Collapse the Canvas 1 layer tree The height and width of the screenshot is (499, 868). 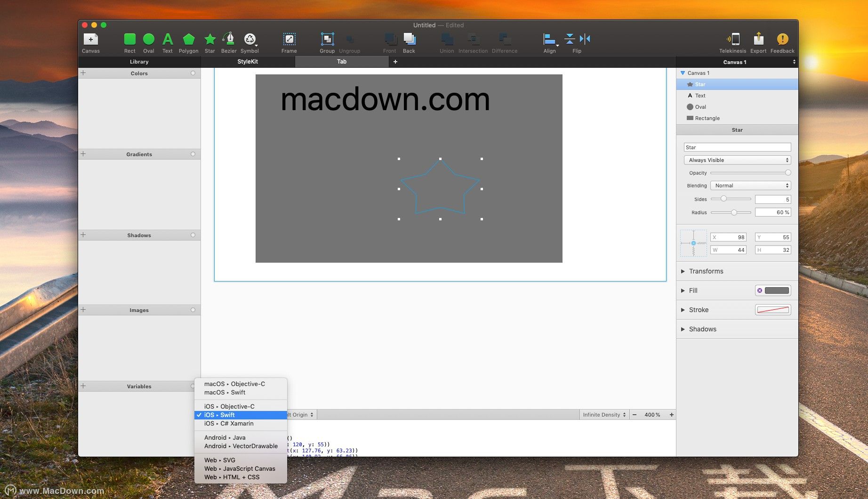[683, 73]
